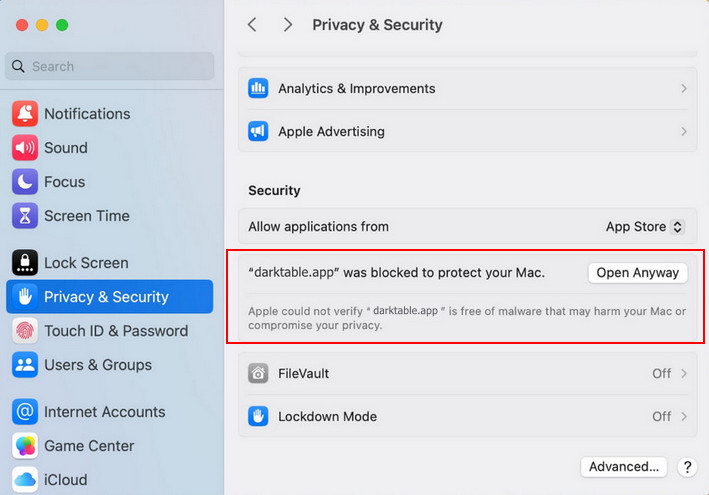
Task: Click the Lock Screen icon
Action: pos(25,263)
